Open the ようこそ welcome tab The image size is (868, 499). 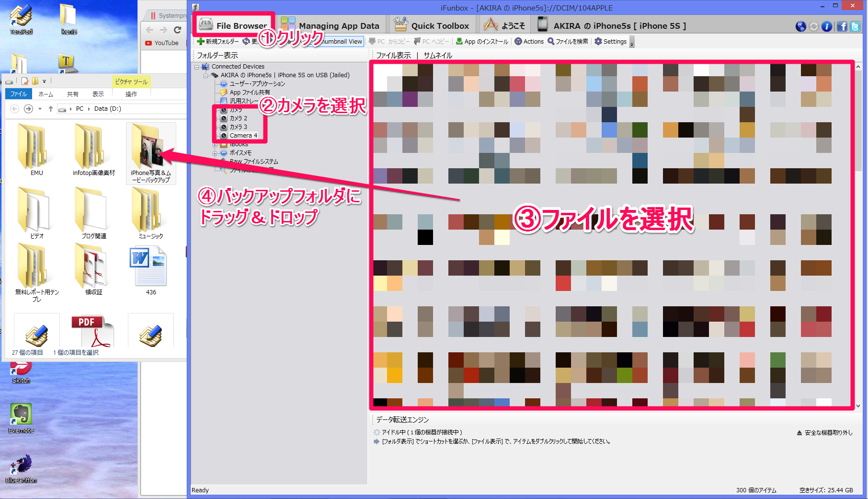[x=504, y=25]
